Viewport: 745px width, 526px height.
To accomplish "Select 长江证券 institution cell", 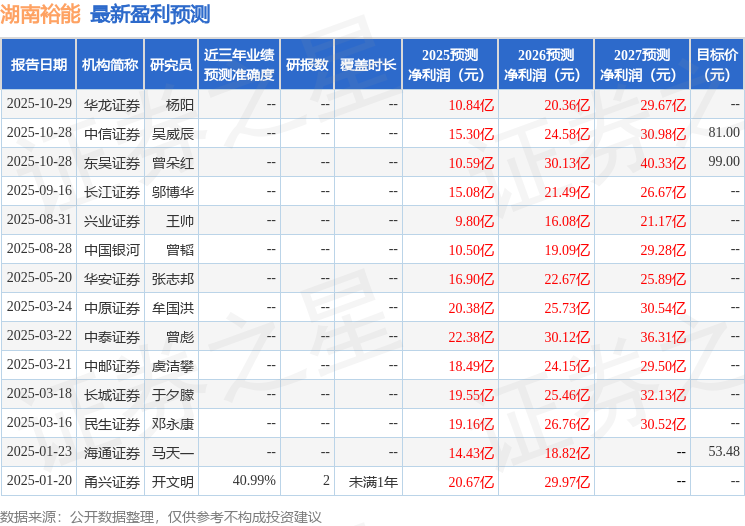I will pyautogui.click(x=112, y=192).
